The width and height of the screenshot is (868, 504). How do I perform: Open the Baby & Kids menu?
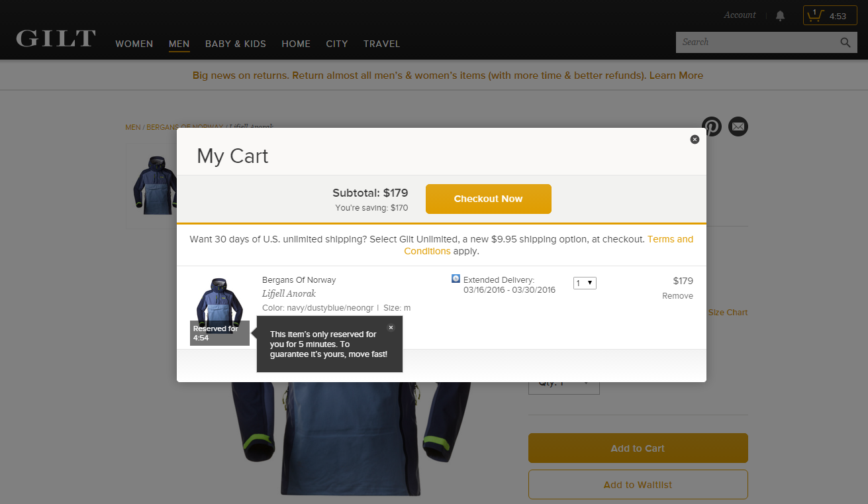236,44
